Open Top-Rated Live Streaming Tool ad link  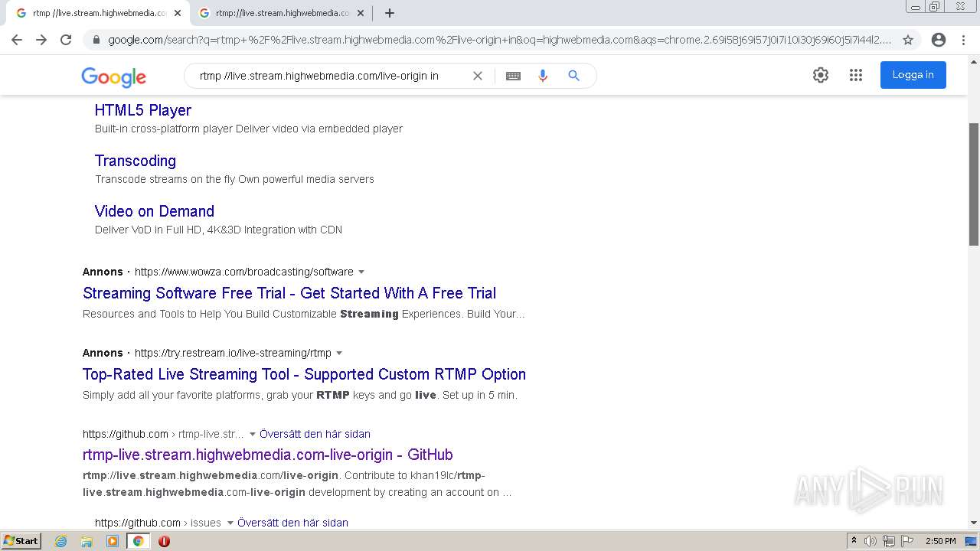coord(304,374)
